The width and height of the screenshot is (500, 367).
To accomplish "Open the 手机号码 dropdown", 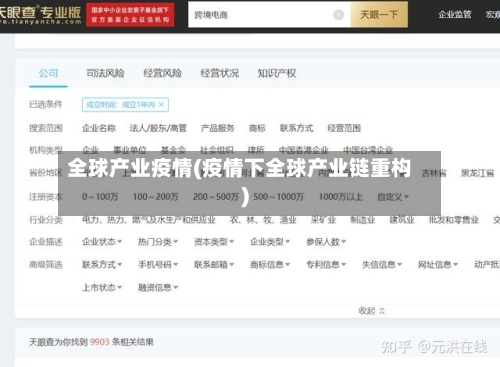I will point(158,265).
